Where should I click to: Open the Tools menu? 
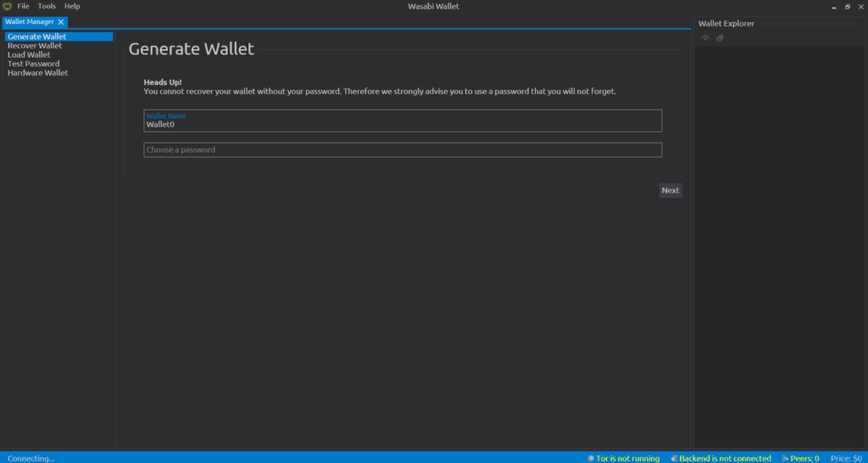(x=47, y=6)
